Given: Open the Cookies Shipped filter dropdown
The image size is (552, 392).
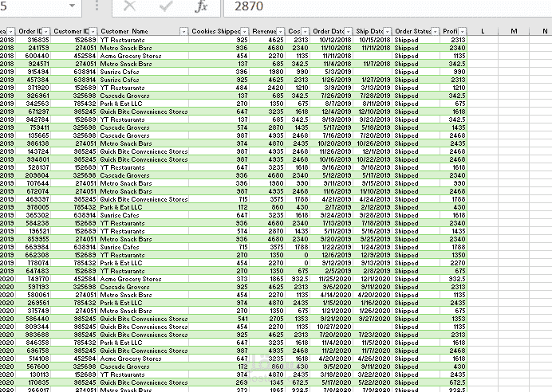Looking at the screenshot, I should coord(244,32).
